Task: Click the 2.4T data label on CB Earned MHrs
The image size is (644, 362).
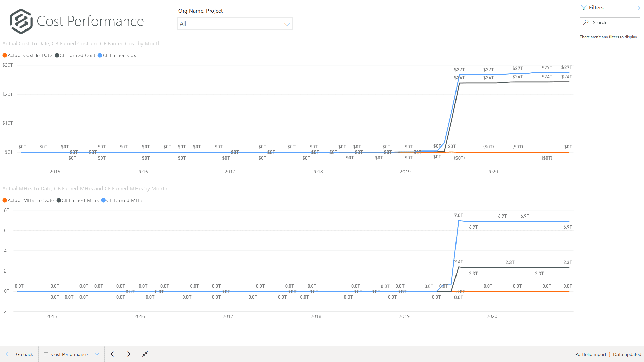Action: click(x=459, y=262)
